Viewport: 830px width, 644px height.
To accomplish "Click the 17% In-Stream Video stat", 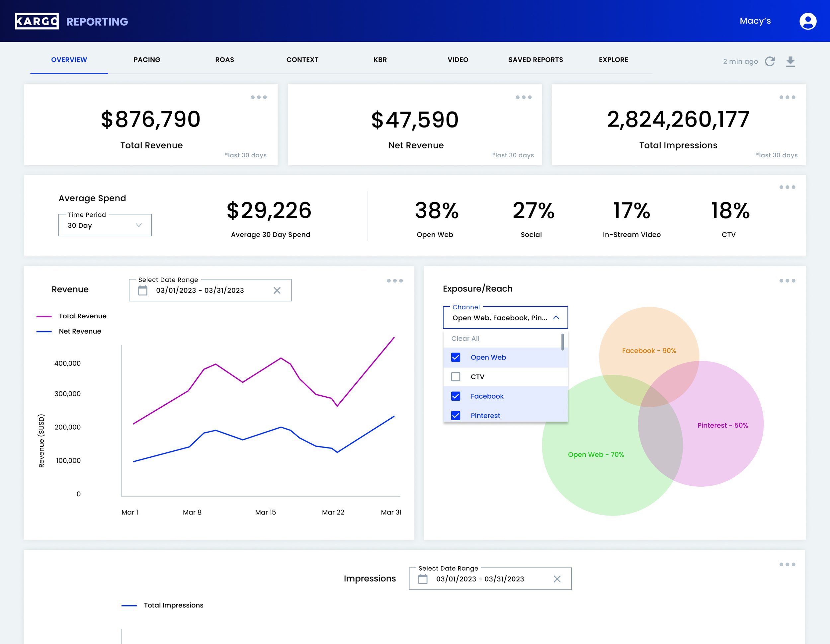I will (x=631, y=210).
